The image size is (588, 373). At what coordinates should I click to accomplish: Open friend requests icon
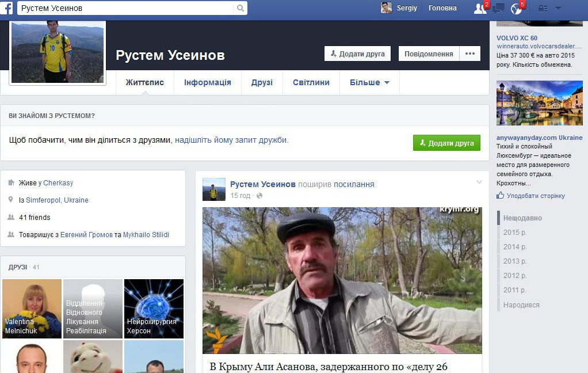479,8
